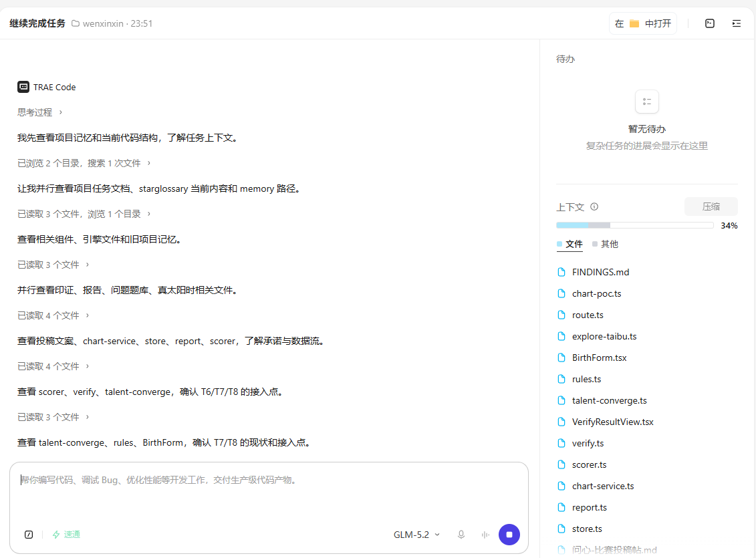Click the file icon beside chart-poc.ts
Image resolution: width=756 pixels, height=558 pixels.
coord(561,293)
